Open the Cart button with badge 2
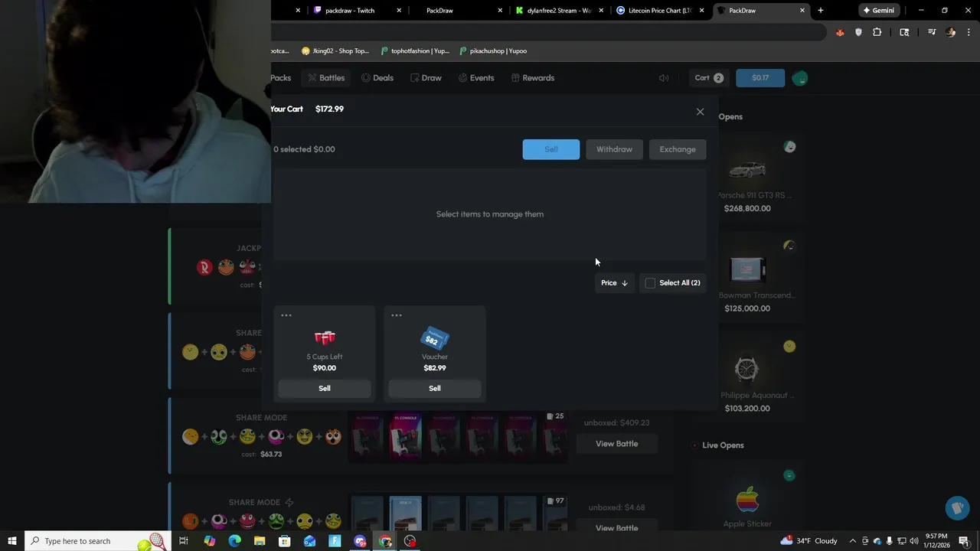Viewport: 980px width, 551px height. [x=708, y=78]
